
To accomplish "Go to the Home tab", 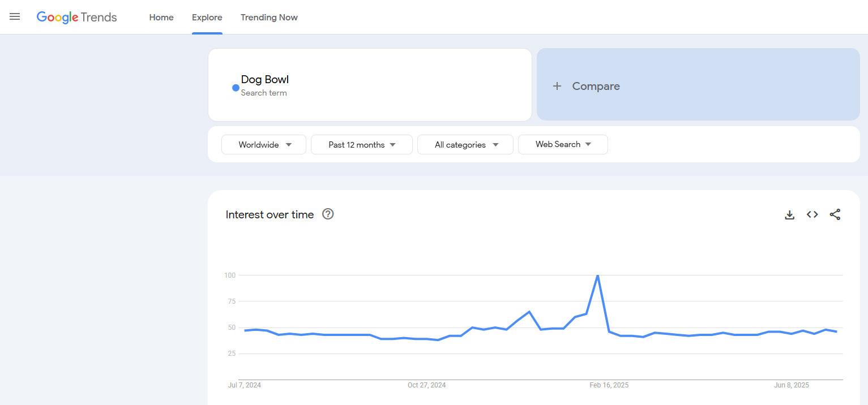I will pyautogui.click(x=161, y=18).
